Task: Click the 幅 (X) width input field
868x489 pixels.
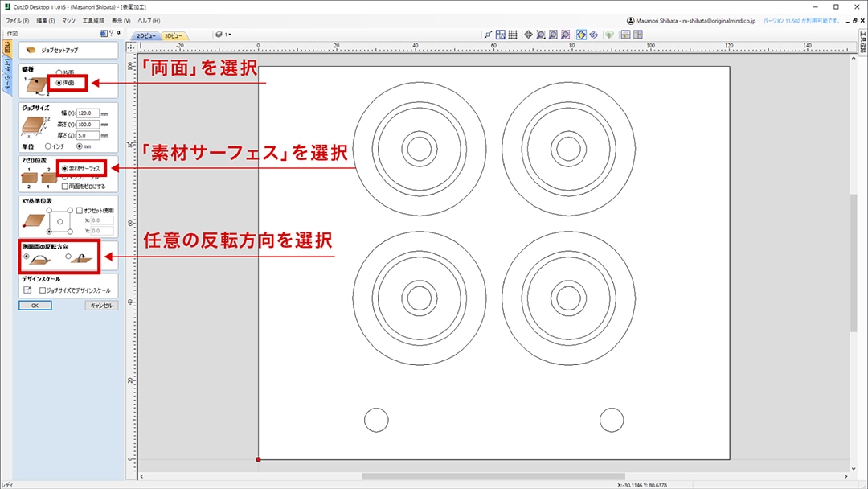Action: [88, 113]
